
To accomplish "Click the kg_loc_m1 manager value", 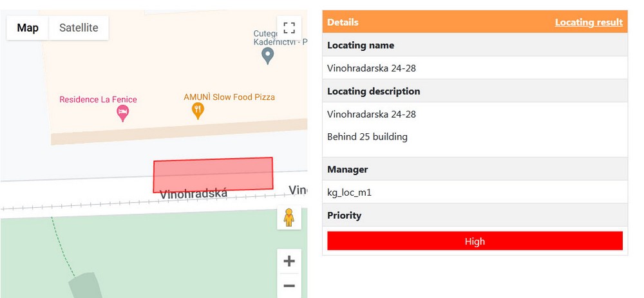I will pyautogui.click(x=350, y=192).
